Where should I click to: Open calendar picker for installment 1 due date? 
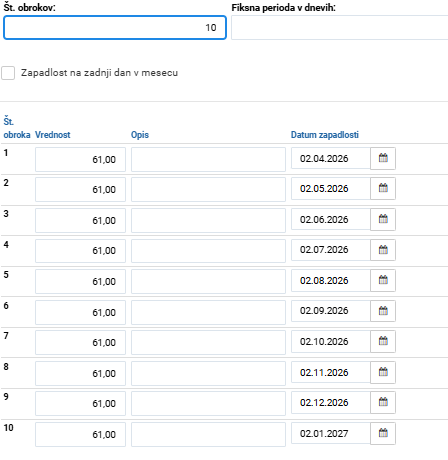(383, 158)
